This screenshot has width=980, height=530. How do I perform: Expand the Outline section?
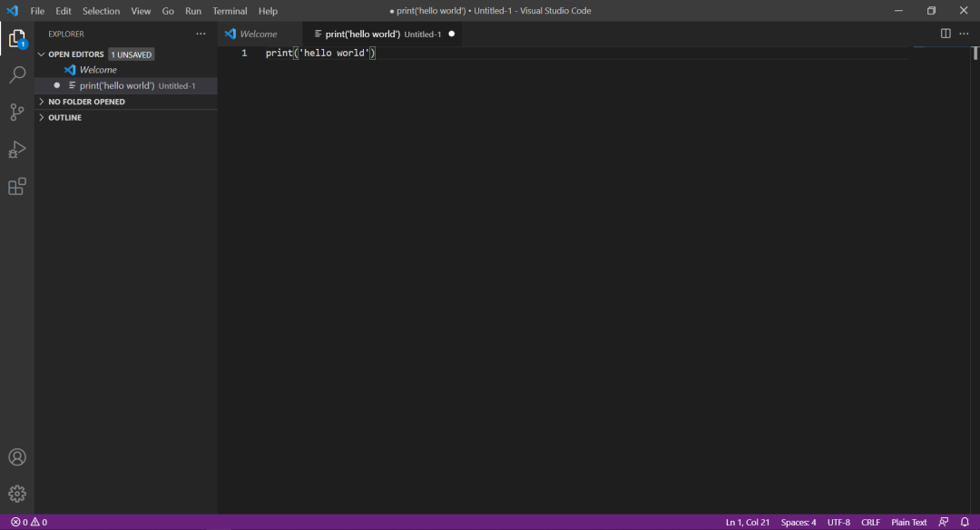(41, 117)
